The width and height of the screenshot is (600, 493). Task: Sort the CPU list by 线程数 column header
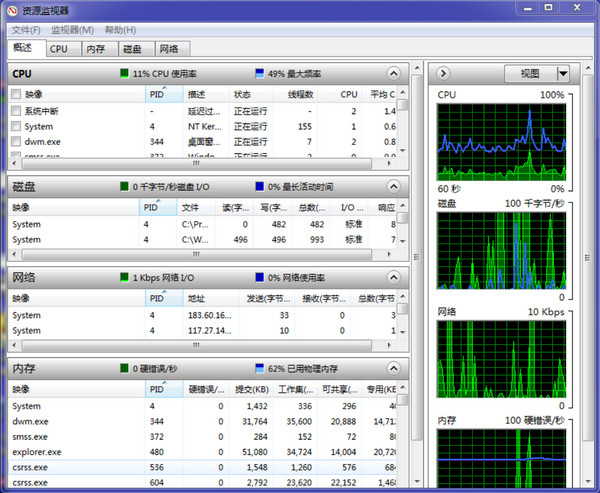click(301, 94)
